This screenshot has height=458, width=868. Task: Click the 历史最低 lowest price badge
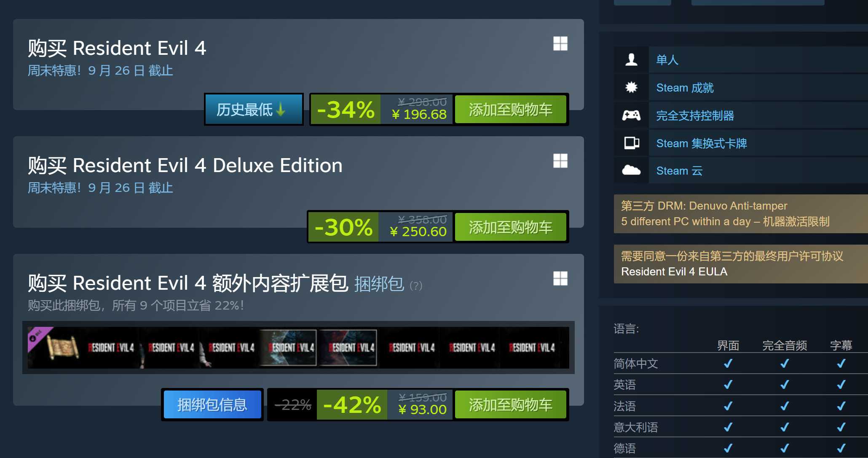[254, 110]
